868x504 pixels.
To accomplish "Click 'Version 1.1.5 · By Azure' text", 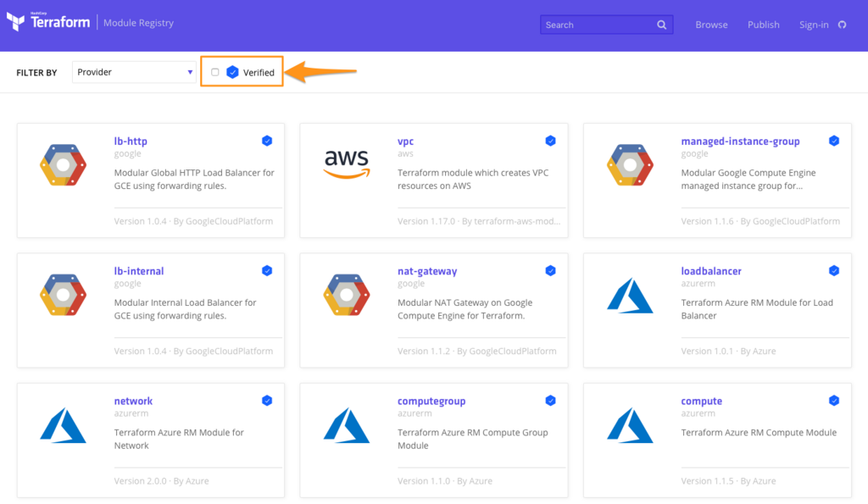I will (x=728, y=481).
